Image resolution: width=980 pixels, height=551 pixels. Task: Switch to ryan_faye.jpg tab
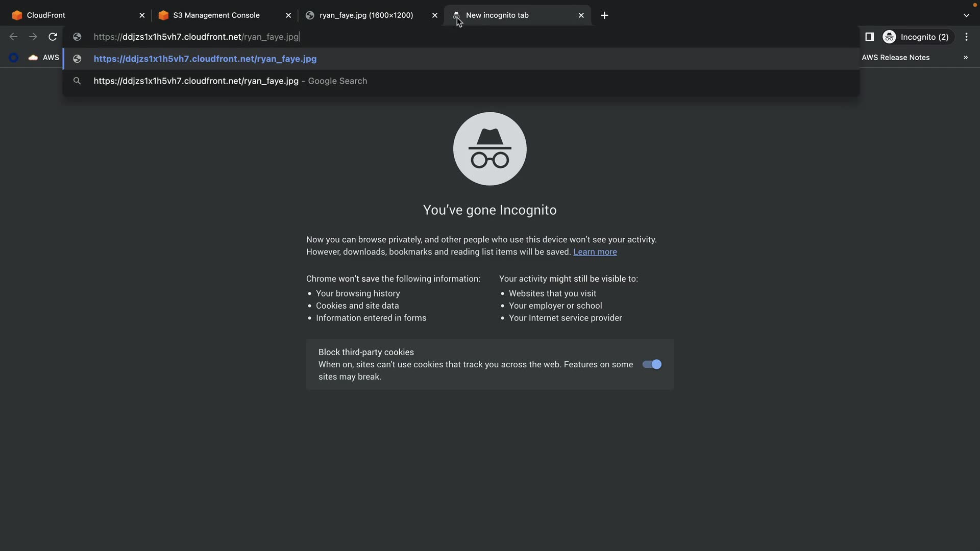(x=366, y=15)
